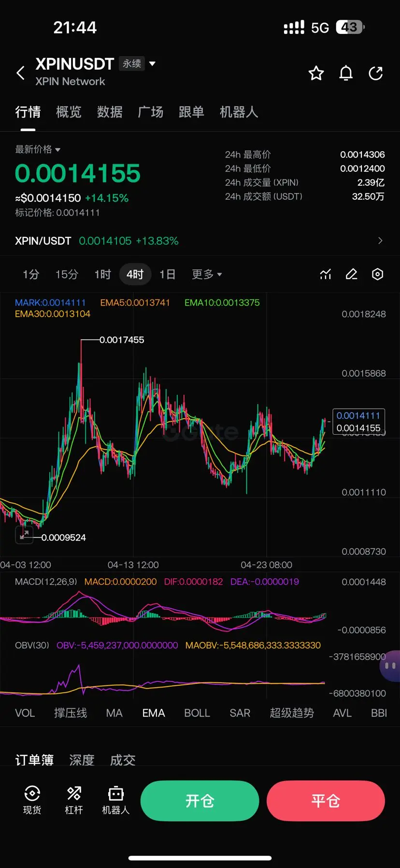Open margin 杠杆 icon
This screenshot has width=400, height=868.
coord(74,800)
